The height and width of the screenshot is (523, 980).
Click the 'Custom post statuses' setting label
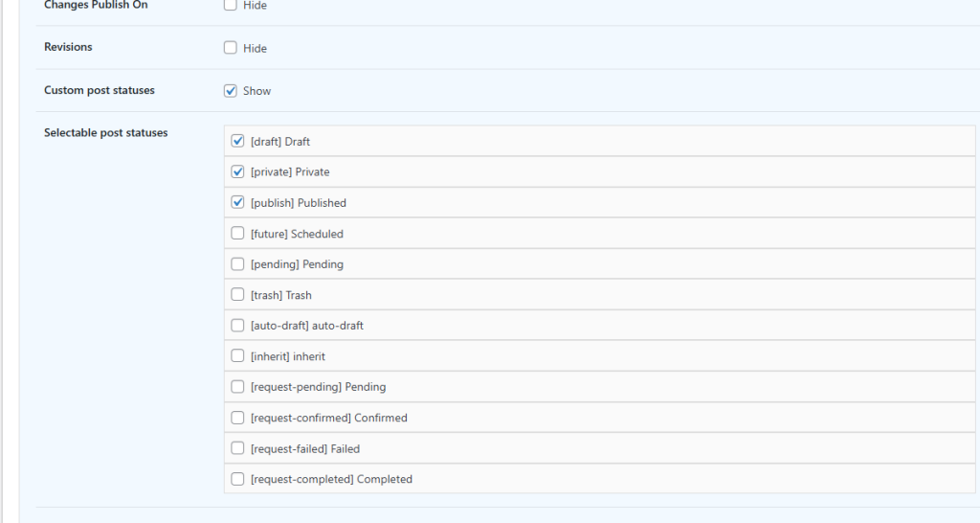point(99,90)
